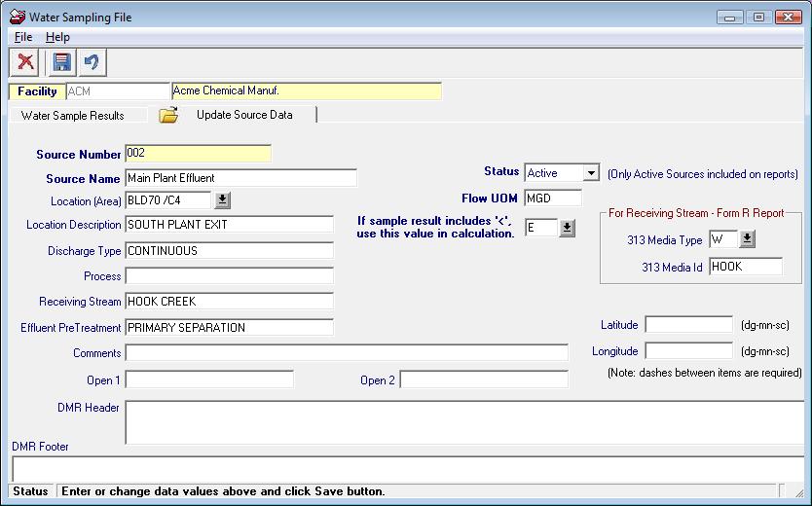
Task: Open the Location (Area) lookup arrow
Action: [x=223, y=199]
